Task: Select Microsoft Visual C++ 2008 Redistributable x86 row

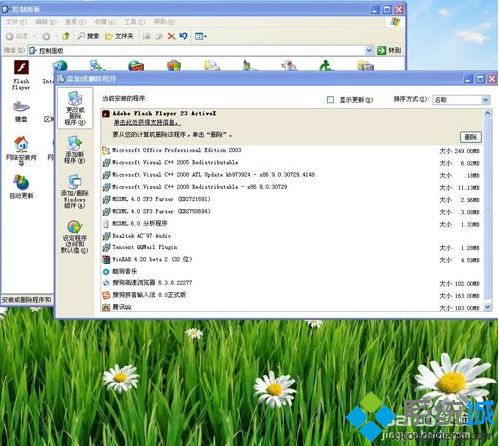Action: (291, 187)
